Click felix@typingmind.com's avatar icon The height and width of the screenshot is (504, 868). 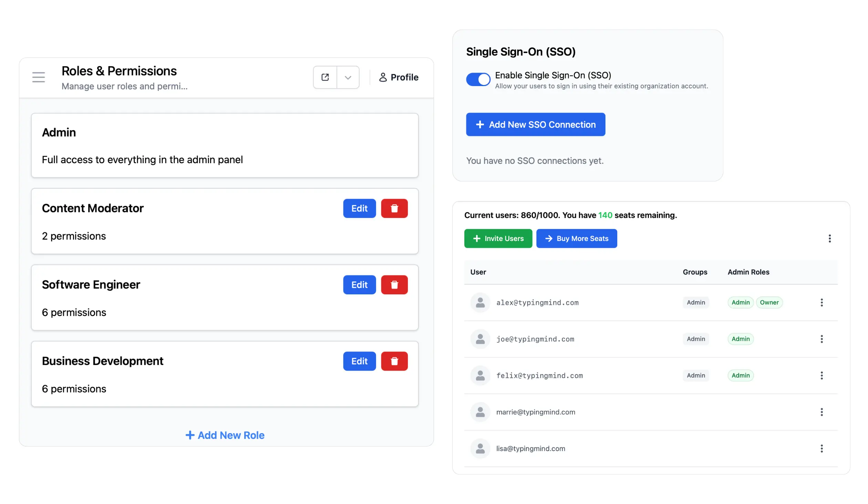pos(480,375)
